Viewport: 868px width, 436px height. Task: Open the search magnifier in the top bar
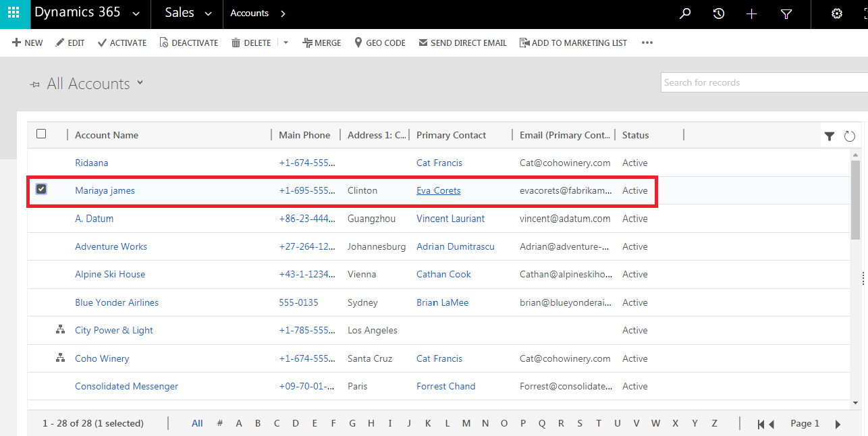pyautogui.click(x=685, y=13)
